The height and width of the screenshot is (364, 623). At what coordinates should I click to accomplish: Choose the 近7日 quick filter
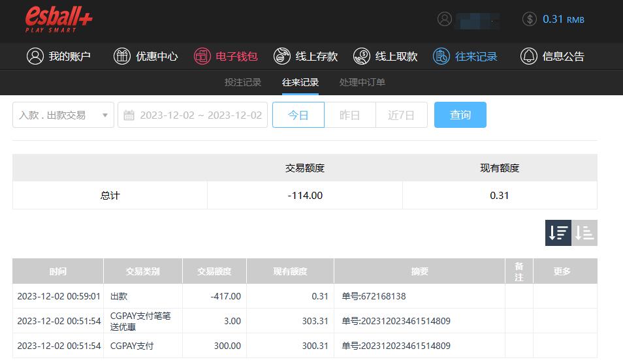pos(401,115)
